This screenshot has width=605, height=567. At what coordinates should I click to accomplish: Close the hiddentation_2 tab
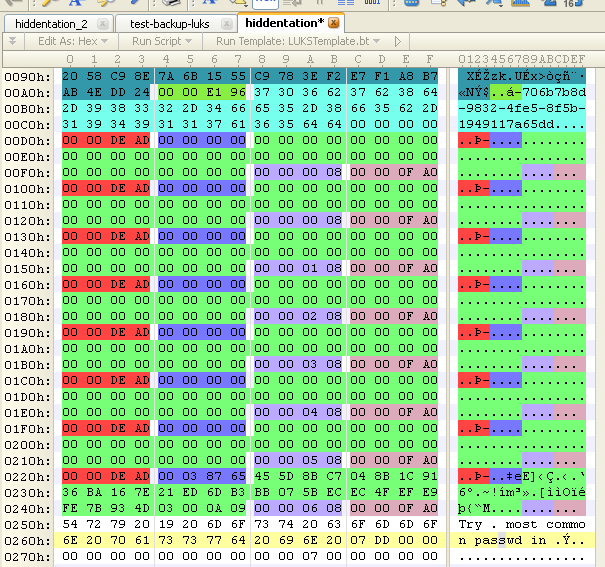click(101, 23)
